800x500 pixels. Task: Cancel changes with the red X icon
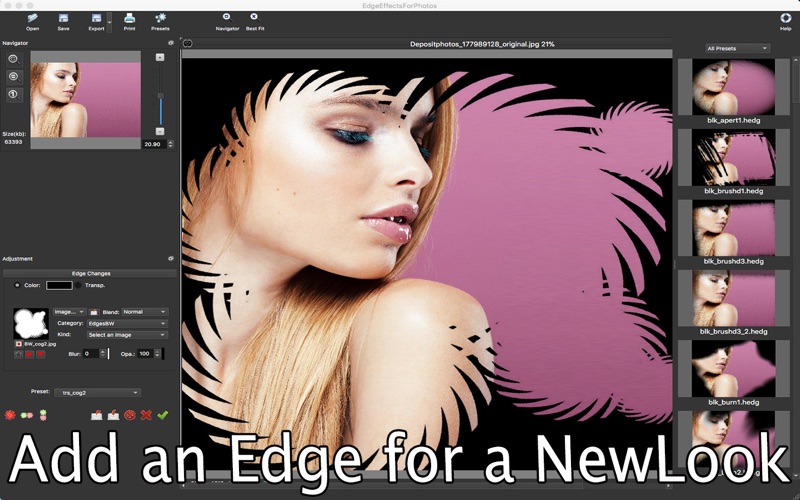click(x=146, y=415)
